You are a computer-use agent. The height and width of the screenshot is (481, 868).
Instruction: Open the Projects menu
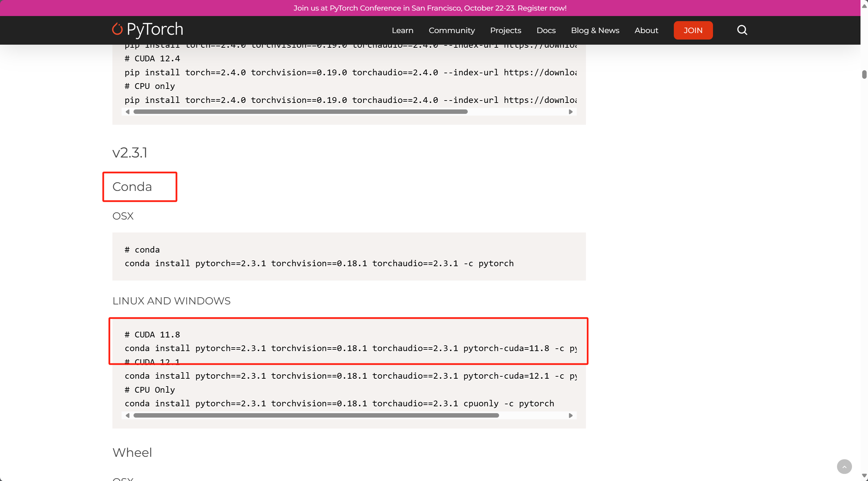pos(506,30)
